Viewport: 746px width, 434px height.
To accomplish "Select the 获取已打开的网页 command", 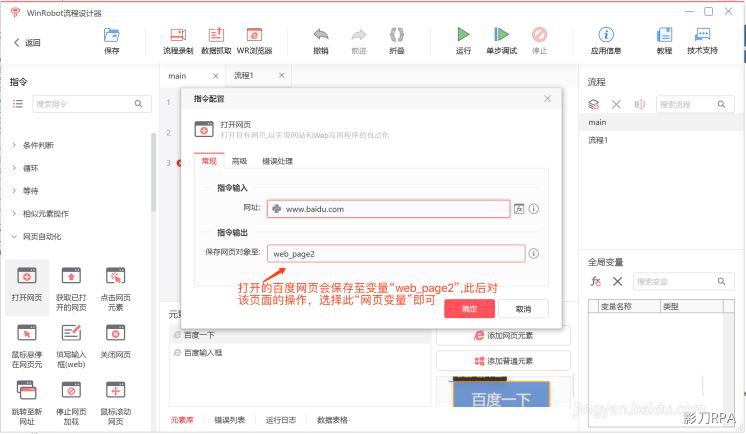I will [x=71, y=289].
